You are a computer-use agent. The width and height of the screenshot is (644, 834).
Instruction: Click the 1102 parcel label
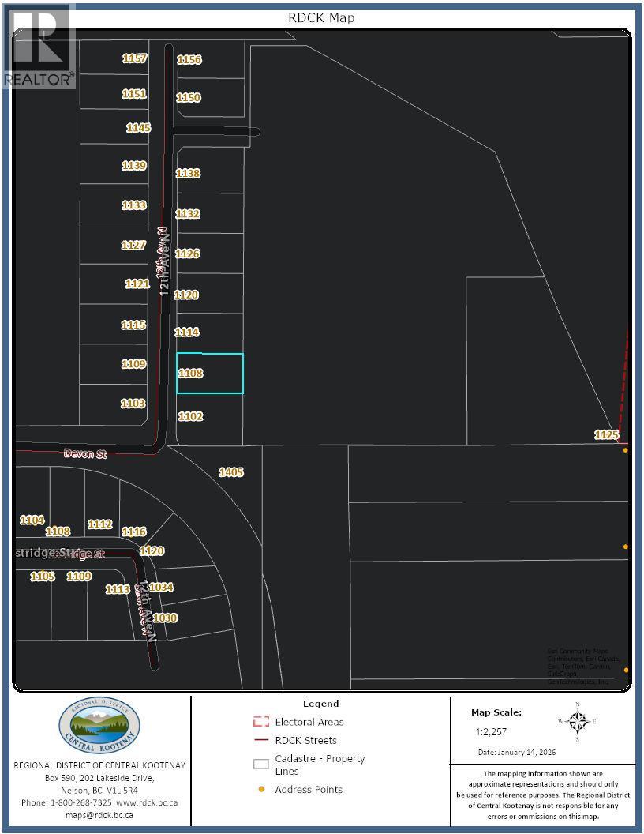click(x=190, y=416)
